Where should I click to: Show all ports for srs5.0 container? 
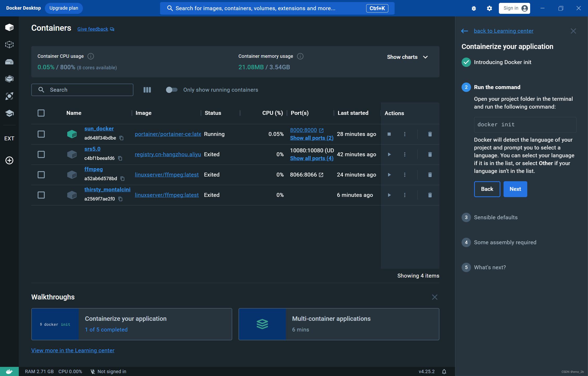point(311,158)
